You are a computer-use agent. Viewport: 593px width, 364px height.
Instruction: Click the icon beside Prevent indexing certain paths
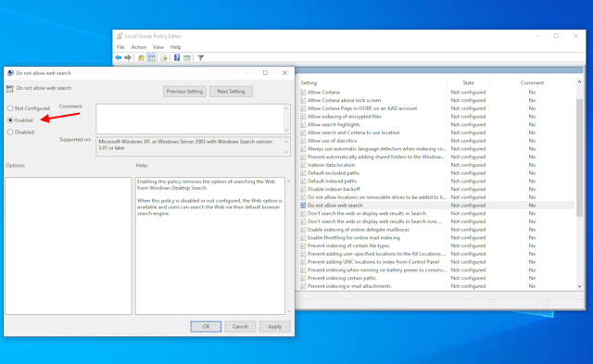303,278
